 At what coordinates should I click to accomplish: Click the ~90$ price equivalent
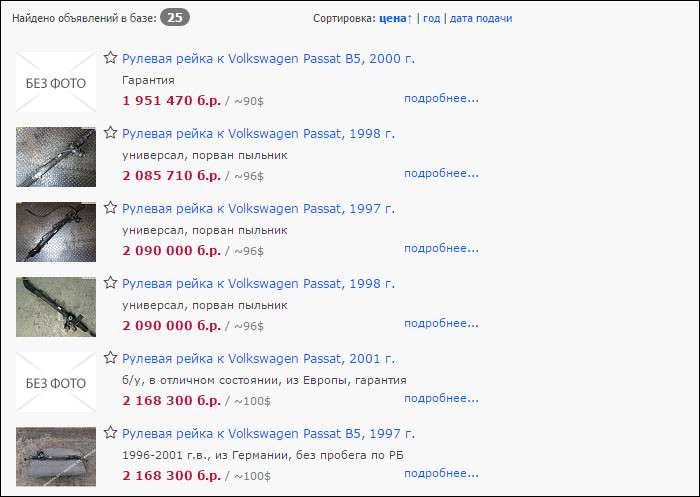(249, 101)
